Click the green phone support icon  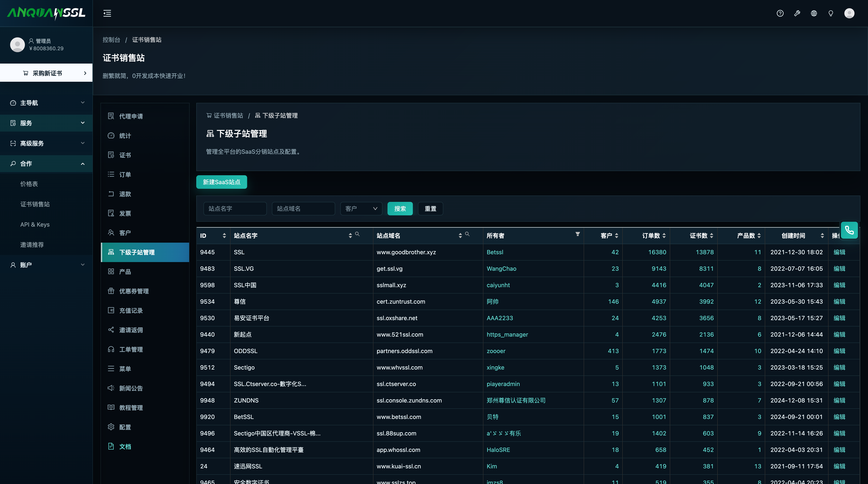point(849,230)
